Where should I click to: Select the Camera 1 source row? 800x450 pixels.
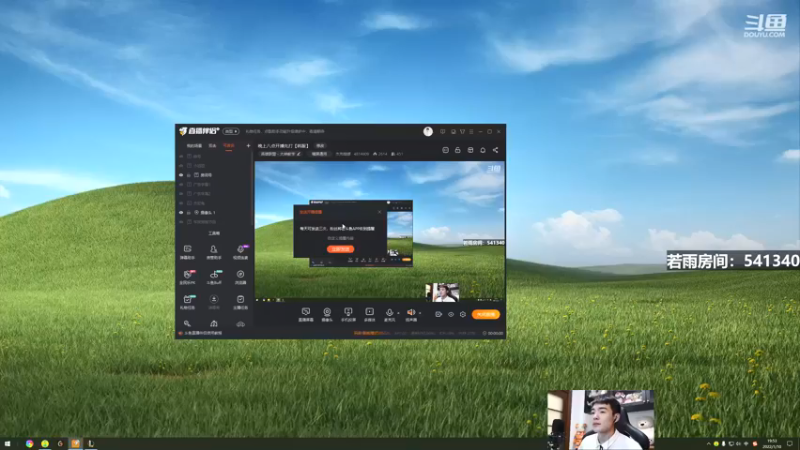coord(214,212)
